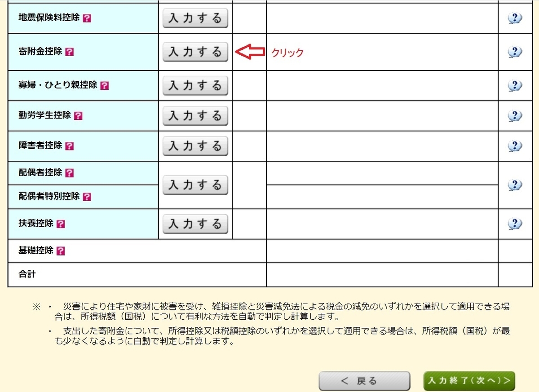Screen dimensions: 539x392
Task: Click 入力する for 配偶者控除
Action: point(195,184)
